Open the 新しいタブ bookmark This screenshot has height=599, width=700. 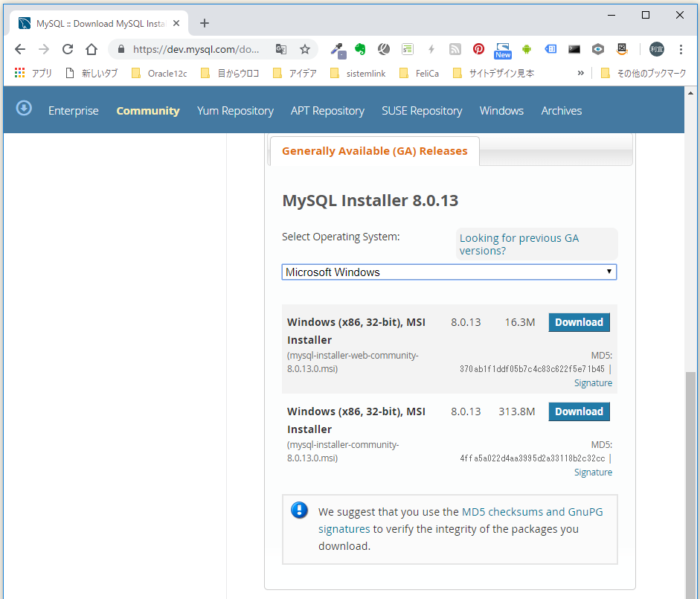click(91, 73)
